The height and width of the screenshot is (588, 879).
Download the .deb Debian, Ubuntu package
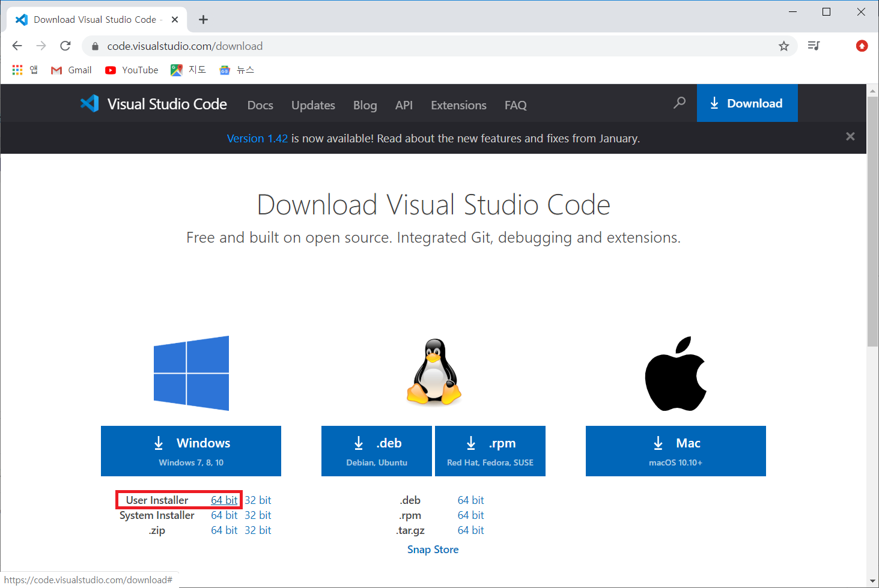[377, 451]
